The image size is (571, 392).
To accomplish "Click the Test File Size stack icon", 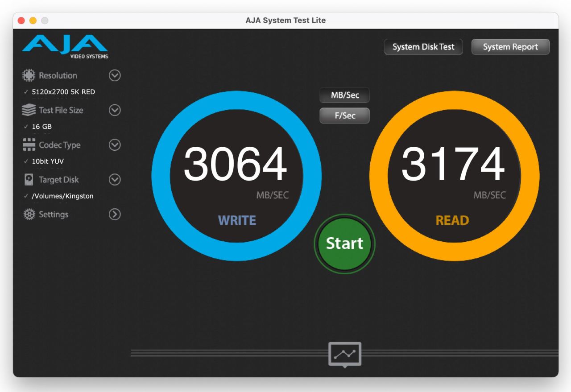I will point(29,110).
